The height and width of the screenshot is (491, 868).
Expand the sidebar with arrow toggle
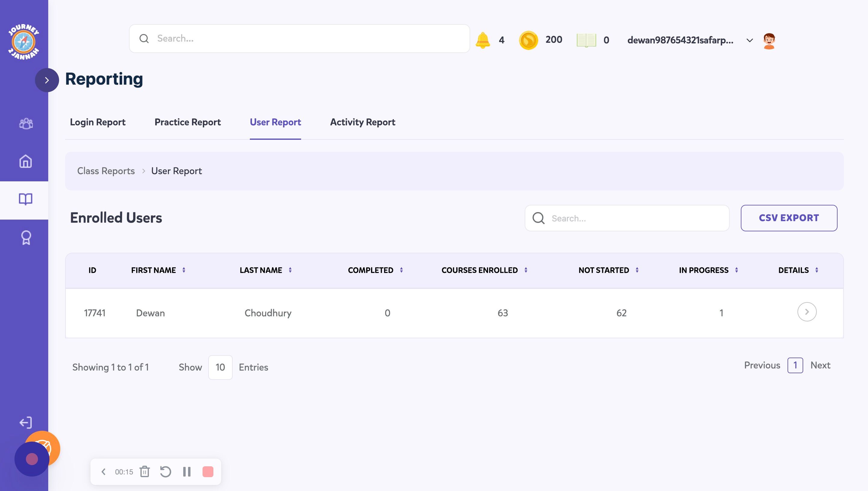[x=47, y=80]
